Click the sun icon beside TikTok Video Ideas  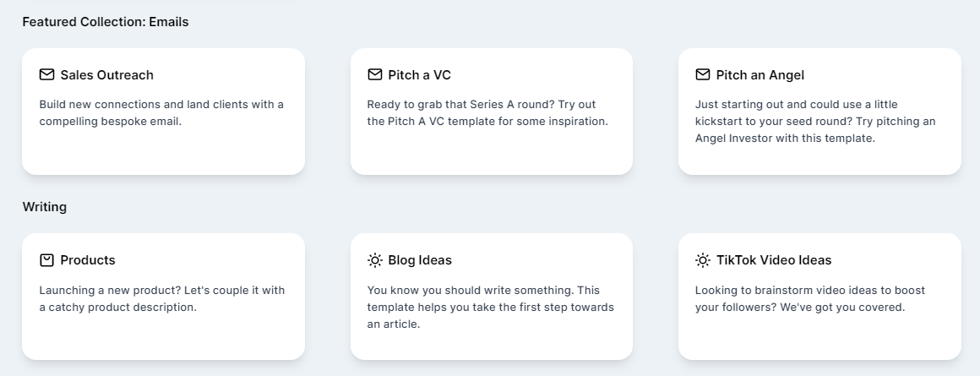703,260
